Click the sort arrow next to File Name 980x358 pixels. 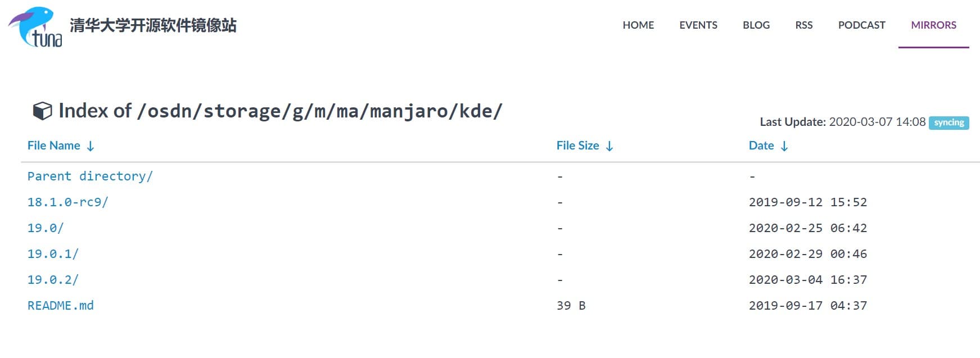click(x=90, y=146)
